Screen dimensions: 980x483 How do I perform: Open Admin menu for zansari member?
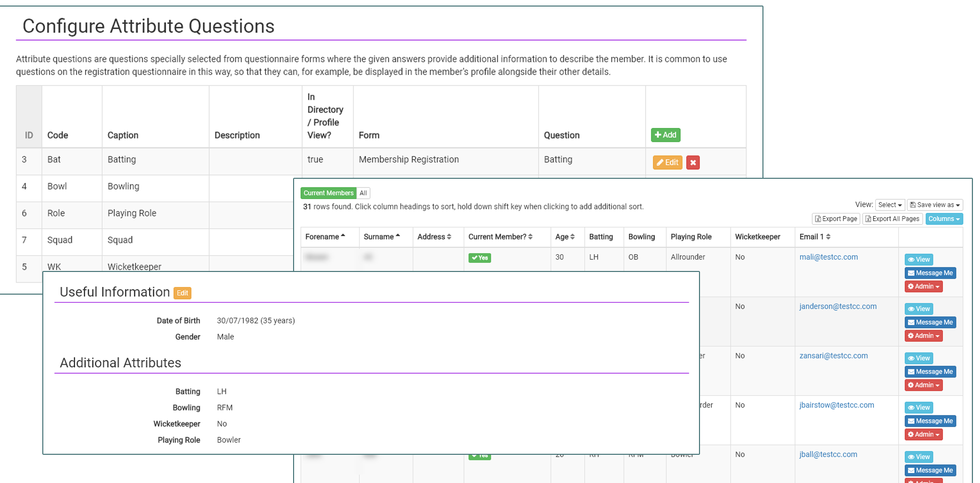tap(924, 385)
